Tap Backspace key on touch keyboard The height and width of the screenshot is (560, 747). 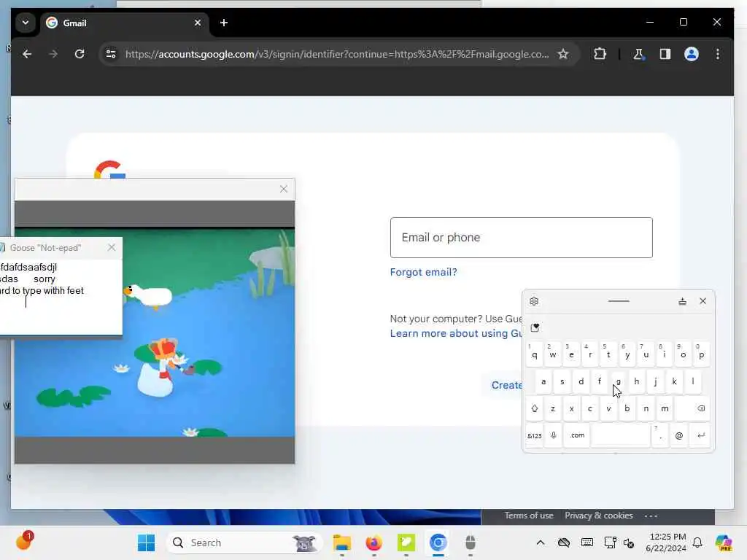(692, 408)
